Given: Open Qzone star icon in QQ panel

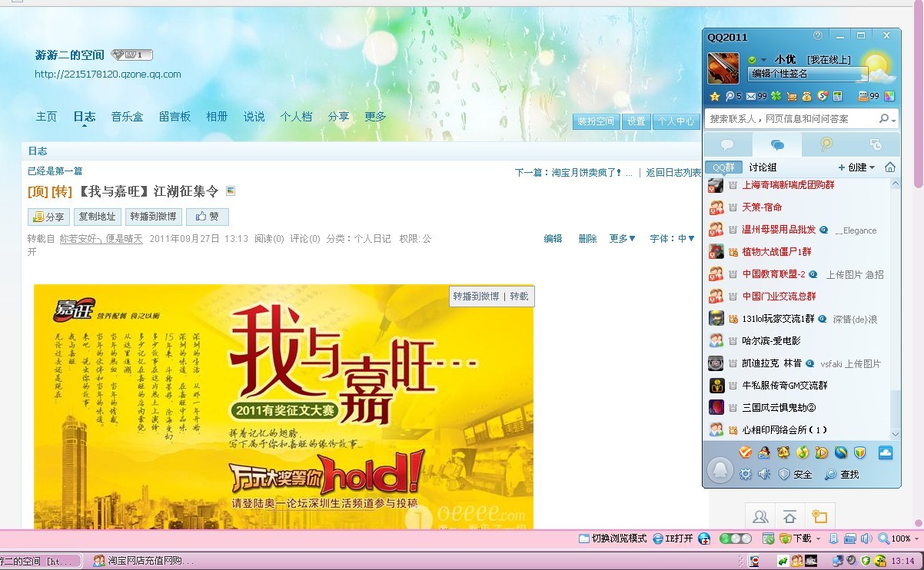Looking at the screenshot, I should coord(714,96).
